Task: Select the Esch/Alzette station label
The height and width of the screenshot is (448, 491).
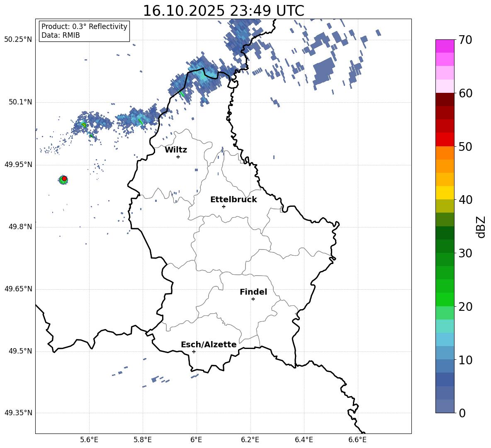Action: (209, 344)
